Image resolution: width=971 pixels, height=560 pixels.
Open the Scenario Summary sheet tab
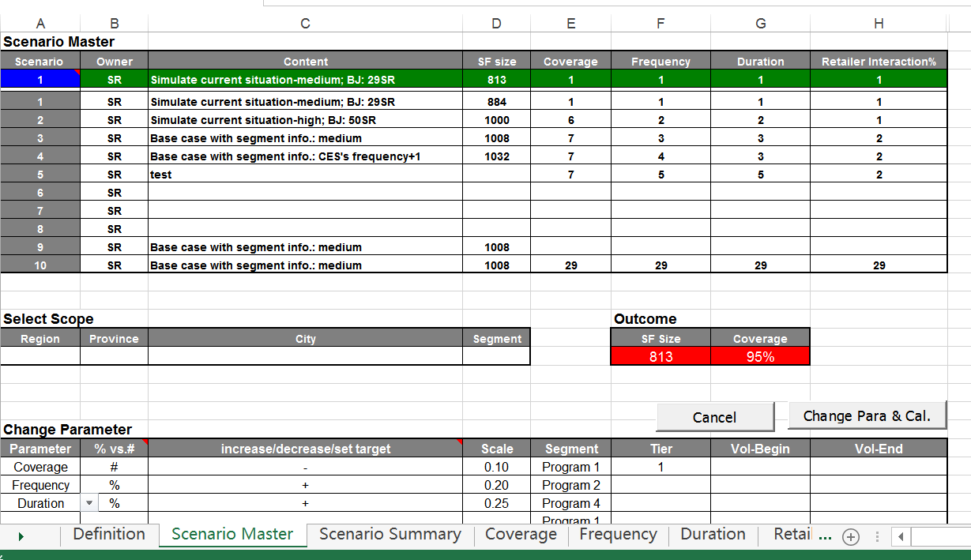tap(390, 535)
